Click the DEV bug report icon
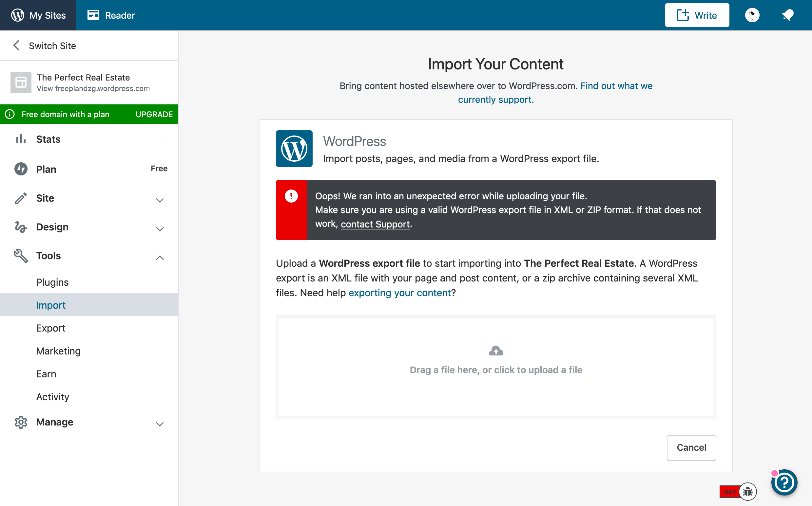The image size is (812, 506). click(x=747, y=492)
